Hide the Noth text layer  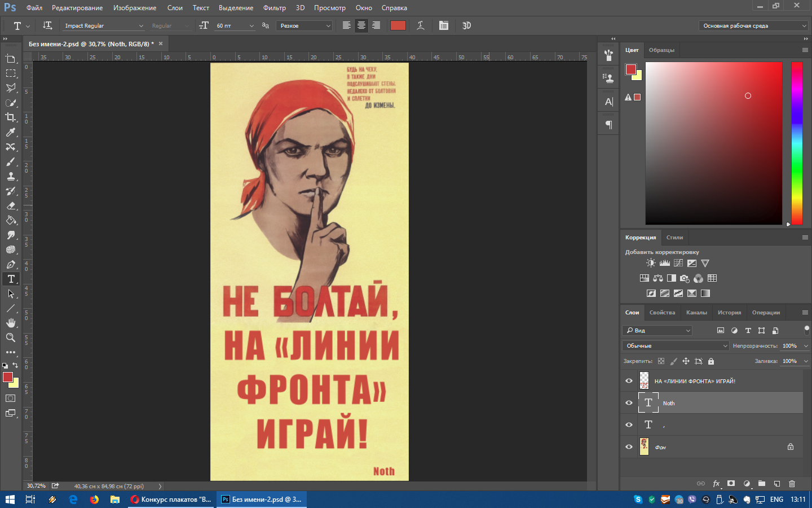(x=629, y=403)
